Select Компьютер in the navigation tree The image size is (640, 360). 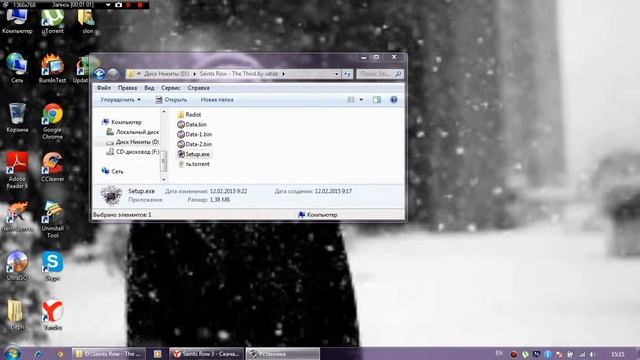click(x=122, y=122)
